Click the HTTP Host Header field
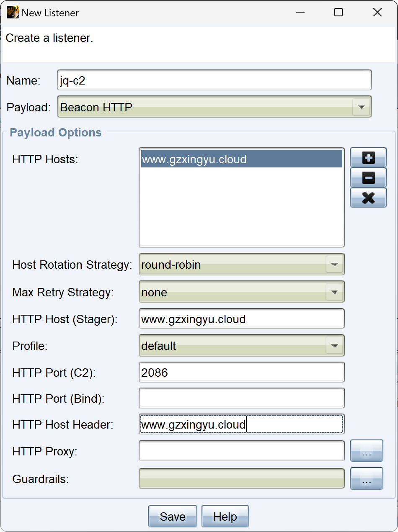 [242, 424]
